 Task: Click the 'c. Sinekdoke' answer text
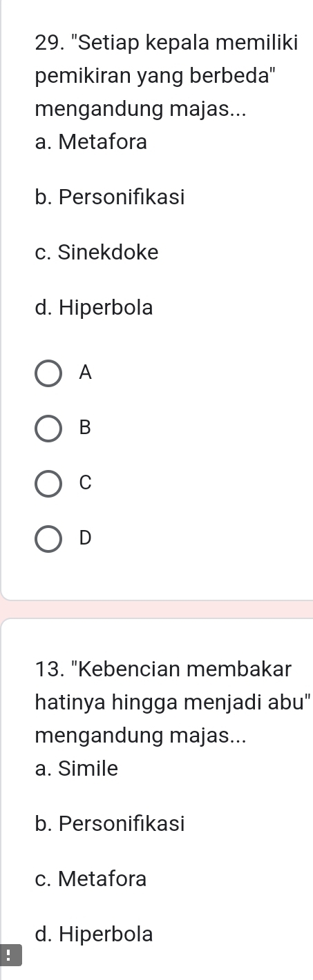pos(96,253)
